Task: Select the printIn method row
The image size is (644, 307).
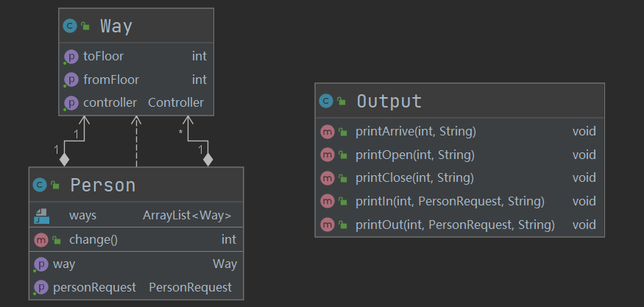Action: [449, 201]
